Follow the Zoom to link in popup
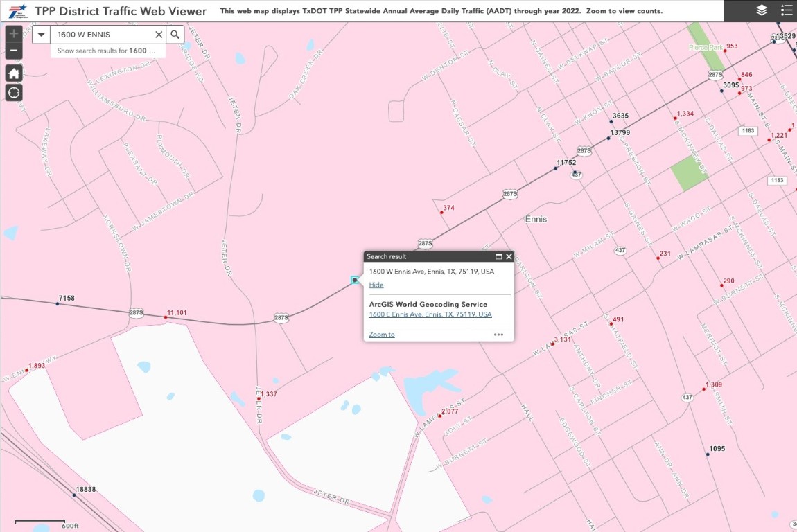Viewport: 797px width, 532px height. pyautogui.click(x=382, y=335)
